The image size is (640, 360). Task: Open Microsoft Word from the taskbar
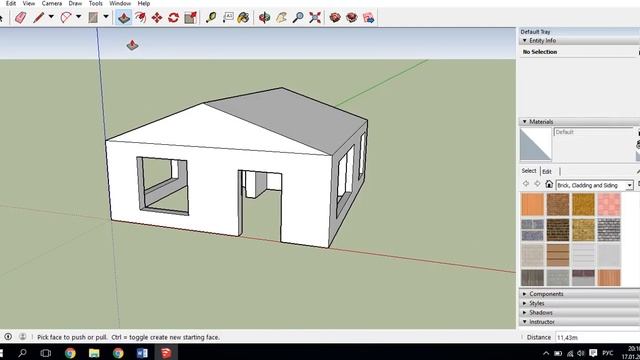point(142,353)
